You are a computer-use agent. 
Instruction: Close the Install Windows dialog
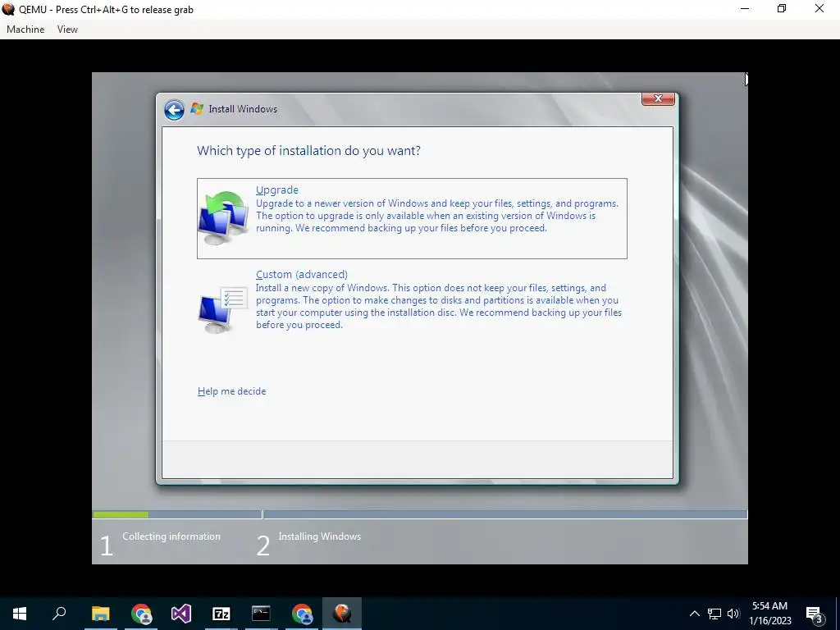coord(658,98)
